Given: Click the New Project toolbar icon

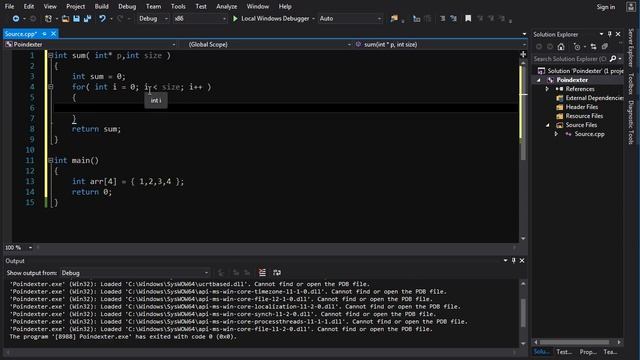Looking at the screenshot, I should click(48, 19).
